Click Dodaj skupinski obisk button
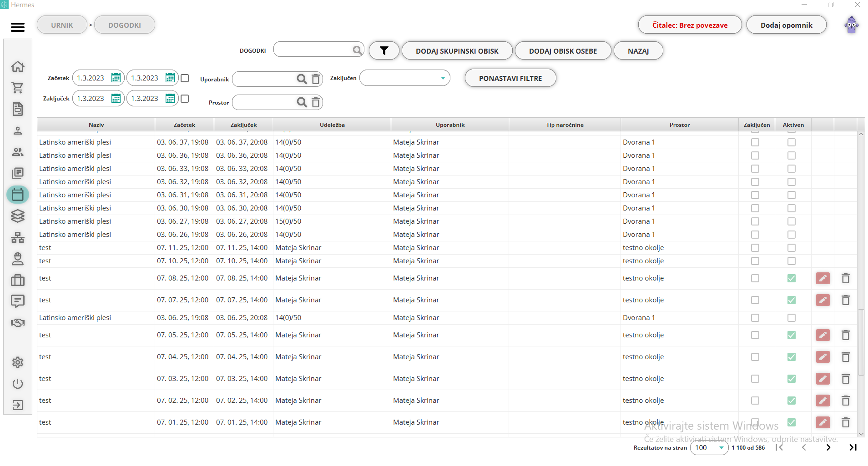Viewport: 868px width, 466px height. (457, 51)
